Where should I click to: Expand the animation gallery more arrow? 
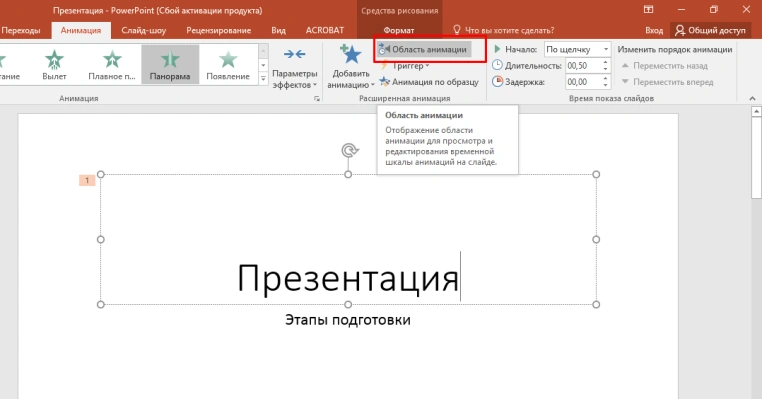tap(263, 78)
